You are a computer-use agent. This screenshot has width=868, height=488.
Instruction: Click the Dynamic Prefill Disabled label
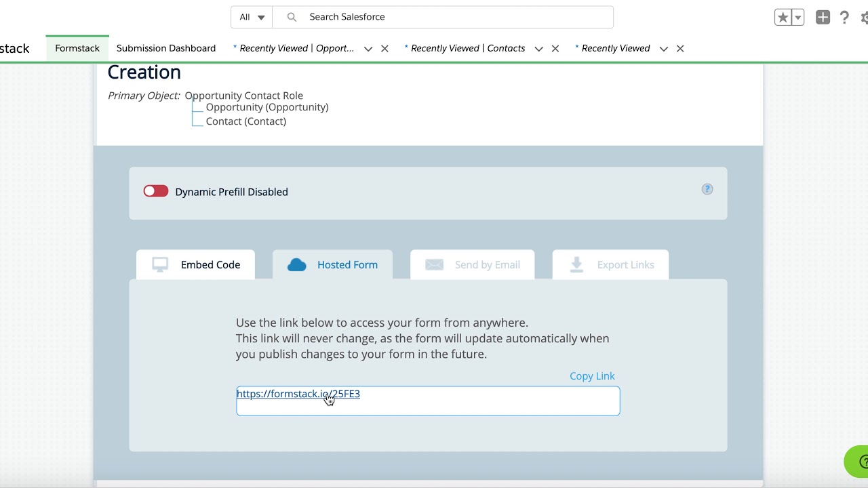(x=231, y=192)
